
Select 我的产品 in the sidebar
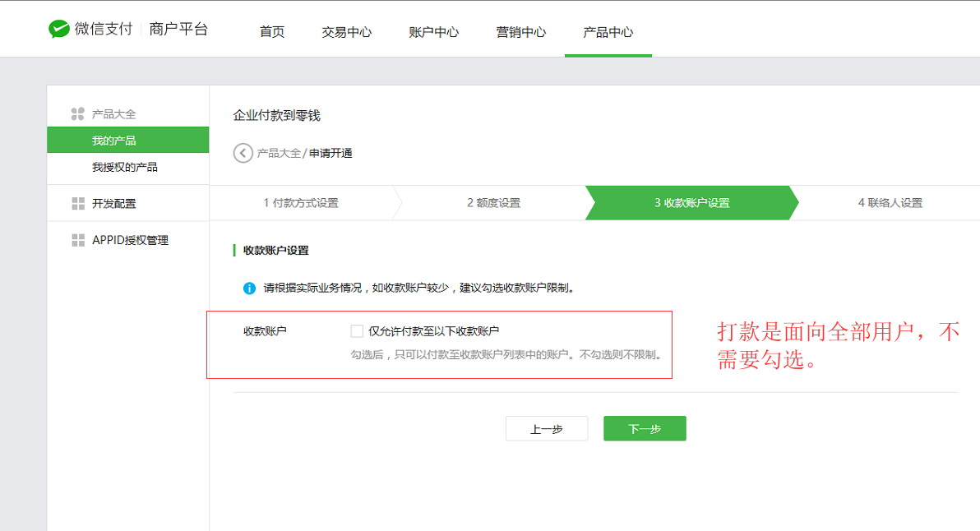pos(114,141)
